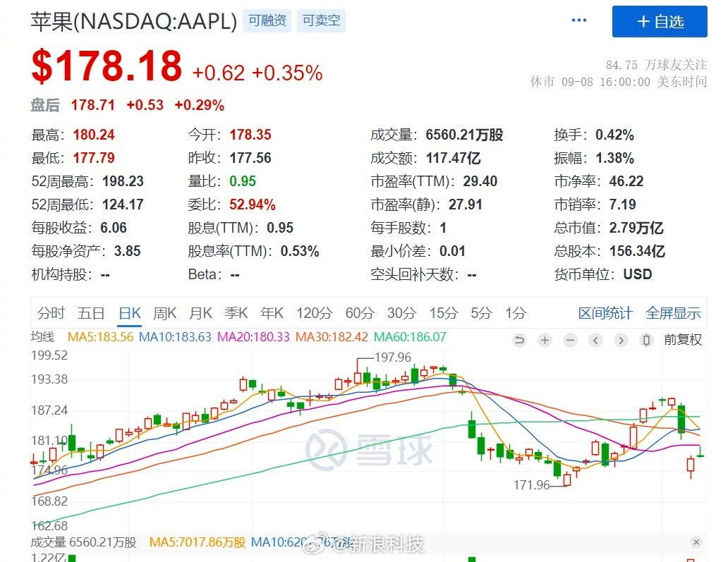The image size is (728, 562).
Task: Close the volume indicator panel with X
Action: pyautogui.click(x=696, y=542)
